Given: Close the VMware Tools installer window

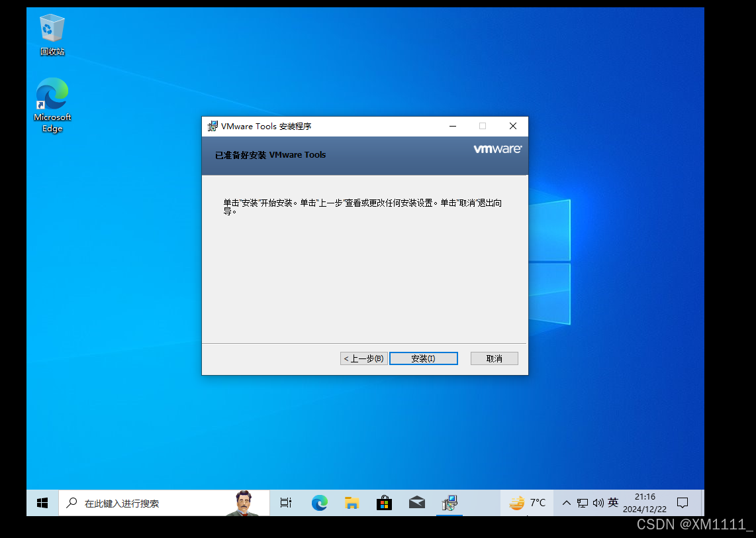Looking at the screenshot, I should (x=513, y=126).
